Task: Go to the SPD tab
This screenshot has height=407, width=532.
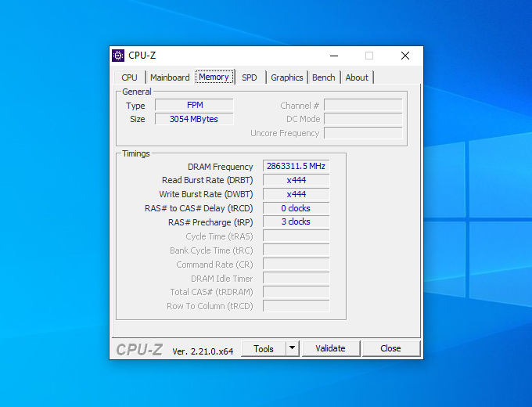Action: tap(250, 77)
